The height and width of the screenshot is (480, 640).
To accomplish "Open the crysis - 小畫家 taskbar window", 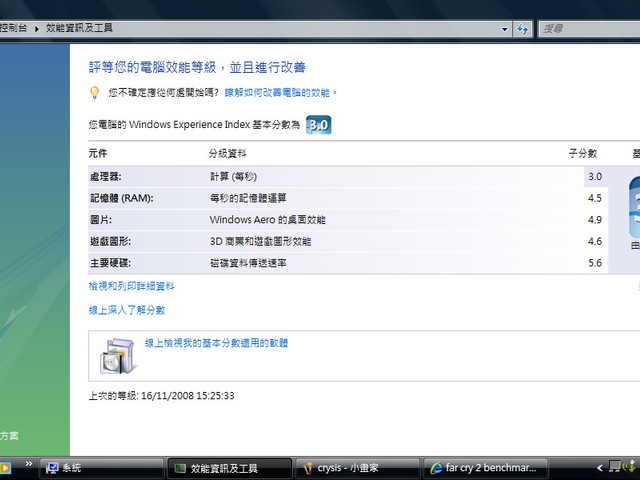I will [x=357, y=468].
